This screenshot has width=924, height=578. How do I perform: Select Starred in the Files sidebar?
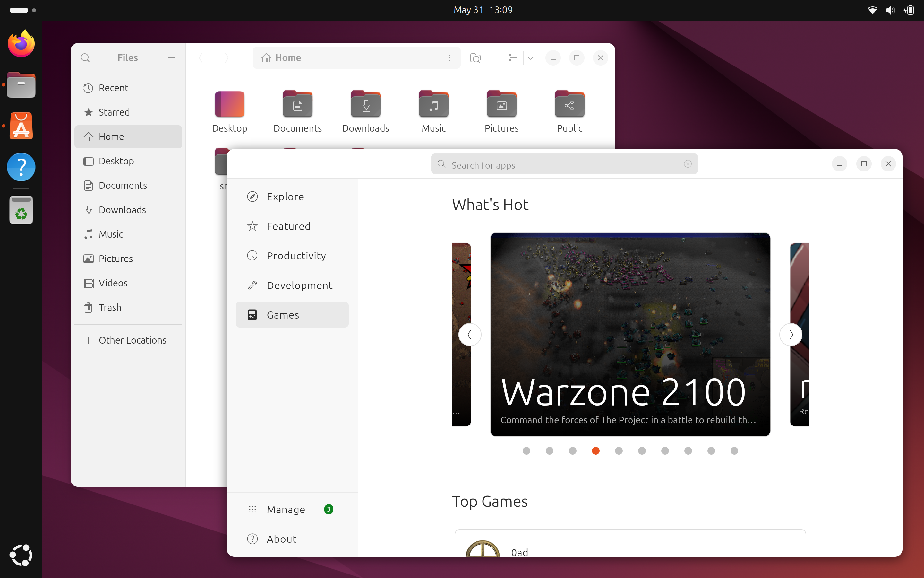128,112
